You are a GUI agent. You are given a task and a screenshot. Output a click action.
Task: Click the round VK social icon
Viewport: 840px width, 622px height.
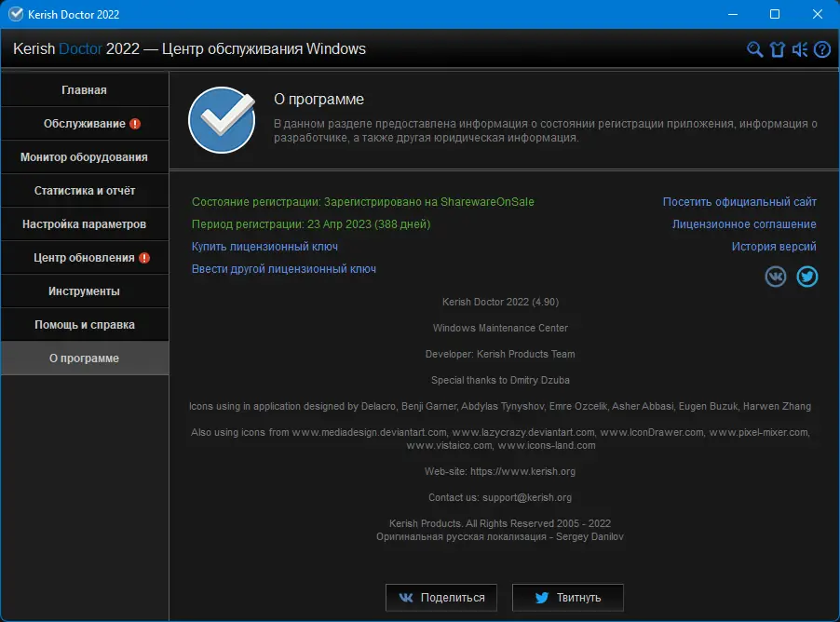(775, 277)
